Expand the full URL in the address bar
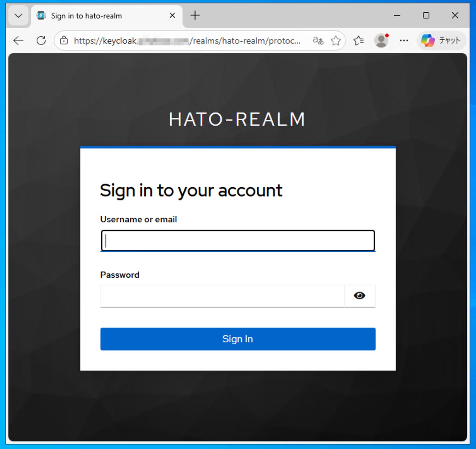Image resolution: width=476 pixels, height=449 pixels. [x=294, y=40]
